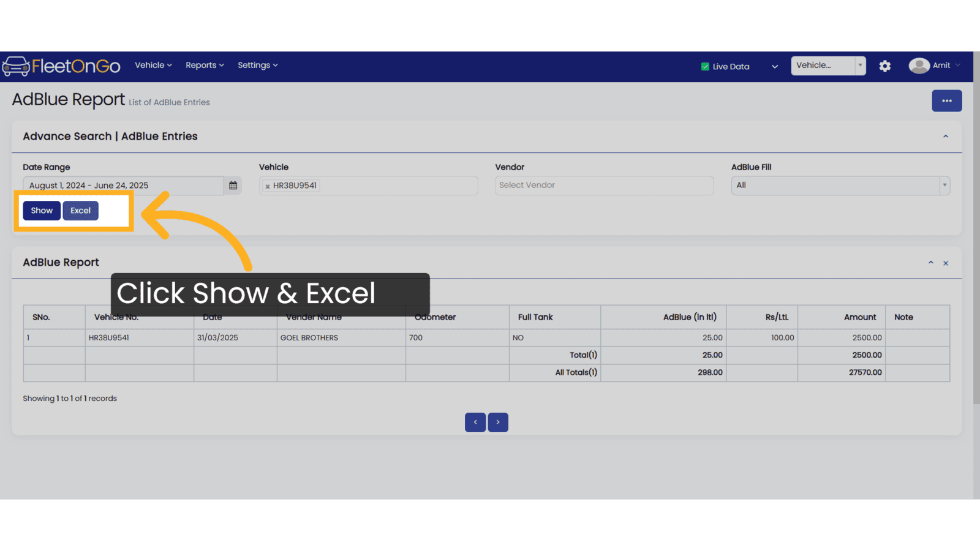Open the Reports menu
The image size is (980, 551).
click(205, 66)
